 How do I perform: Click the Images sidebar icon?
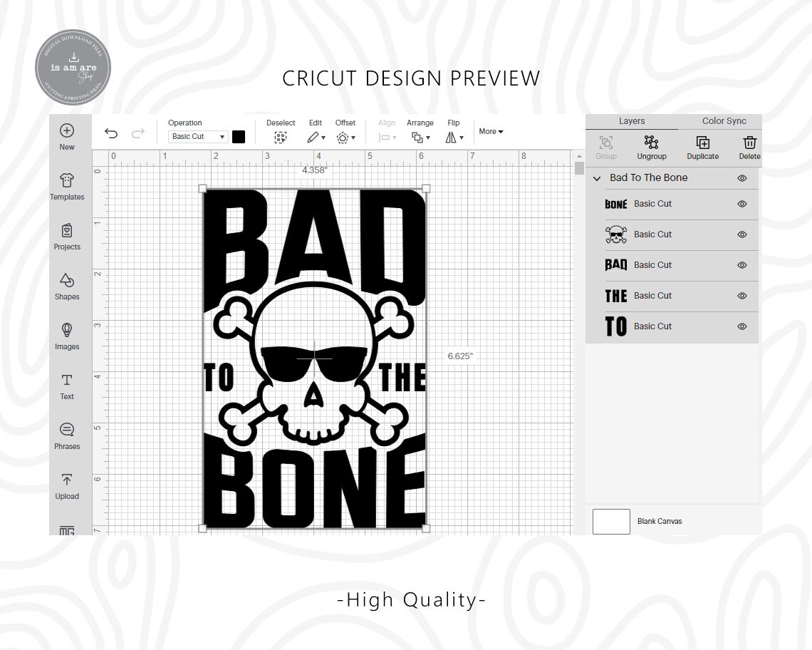point(67,336)
